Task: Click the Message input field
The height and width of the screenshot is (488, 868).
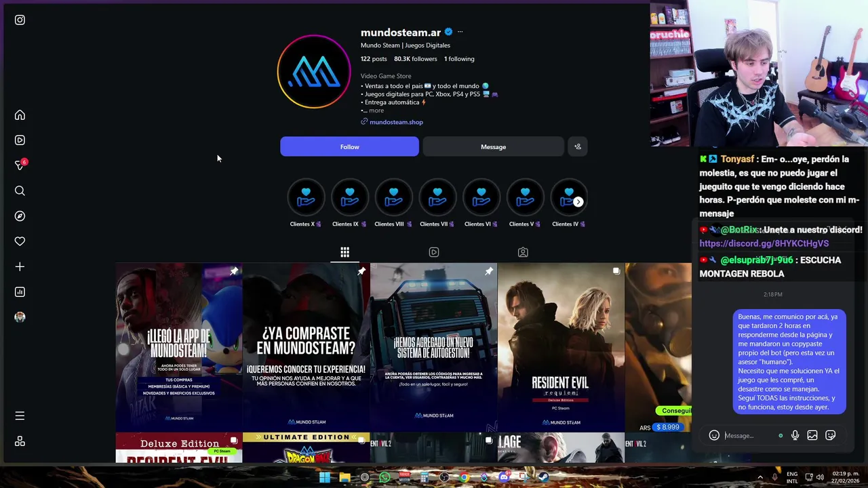Action: click(749, 436)
